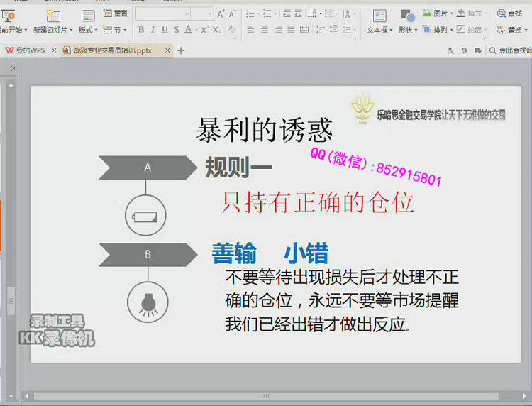Click the increase font size icon
The height and width of the screenshot is (406, 532).
click(221, 13)
